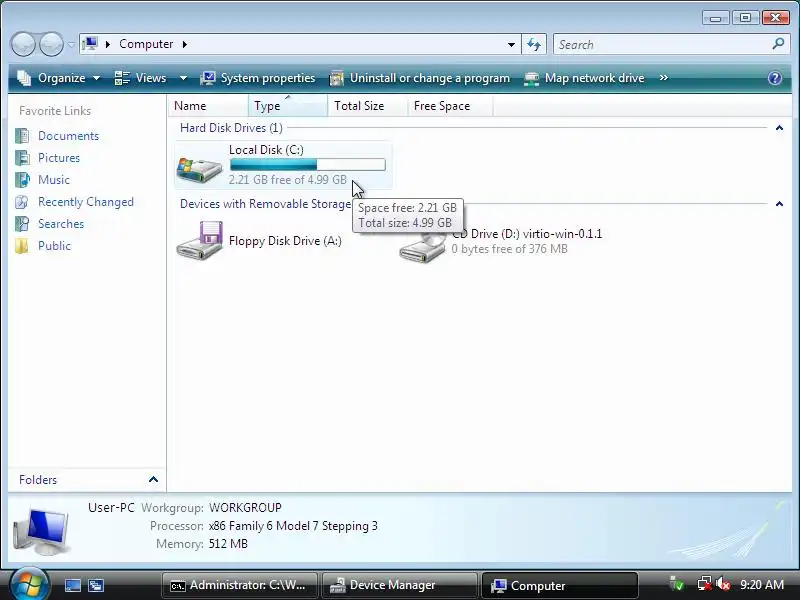Go forward with the Forward arrow button

coord(52,44)
